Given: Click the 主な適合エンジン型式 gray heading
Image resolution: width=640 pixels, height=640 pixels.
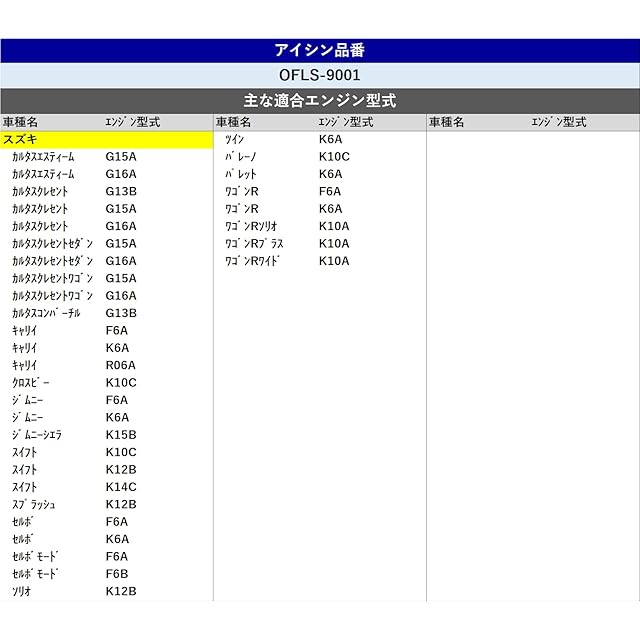Looking at the screenshot, I should point(320,101).
